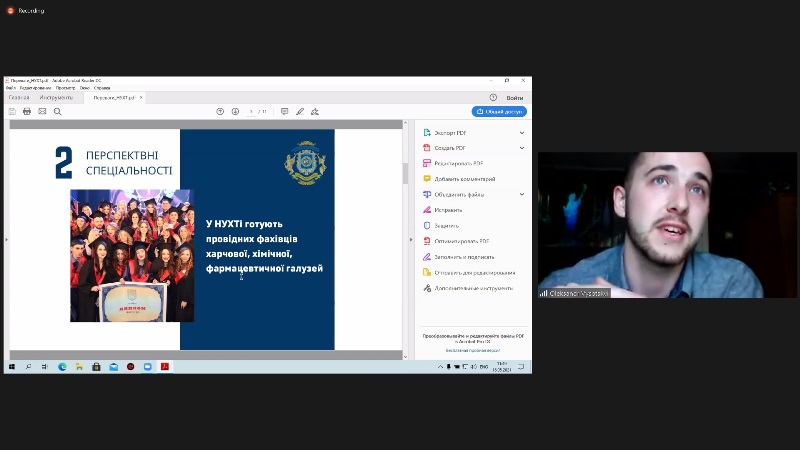Click the Save file icon in Acrobat toolbar

point(12,111)
